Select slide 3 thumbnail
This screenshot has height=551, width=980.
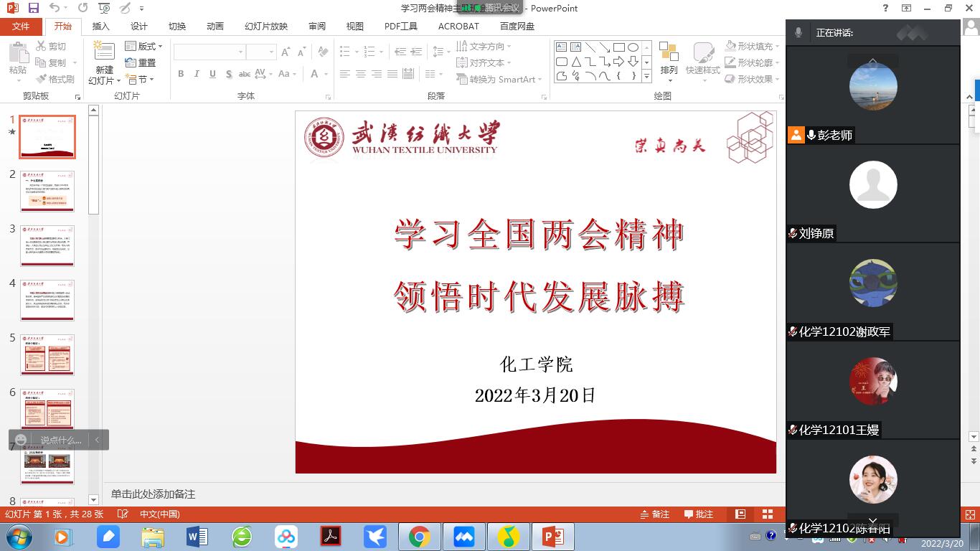47,245
